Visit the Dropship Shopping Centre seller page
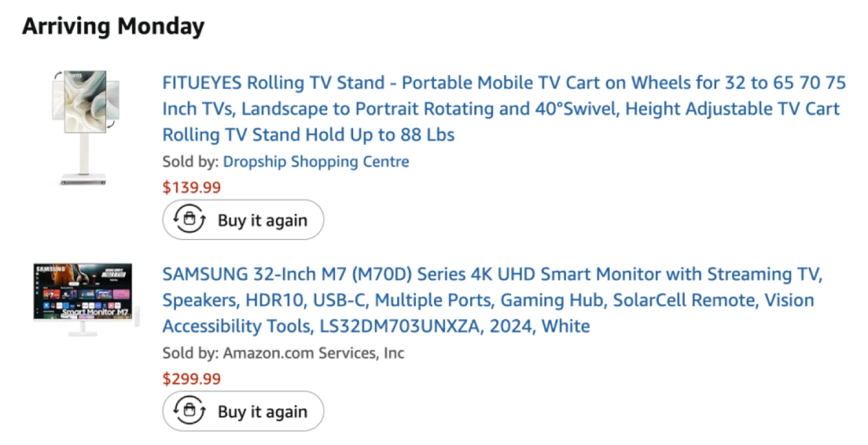The width and height of the screenshot is (868, 445). 316,162
